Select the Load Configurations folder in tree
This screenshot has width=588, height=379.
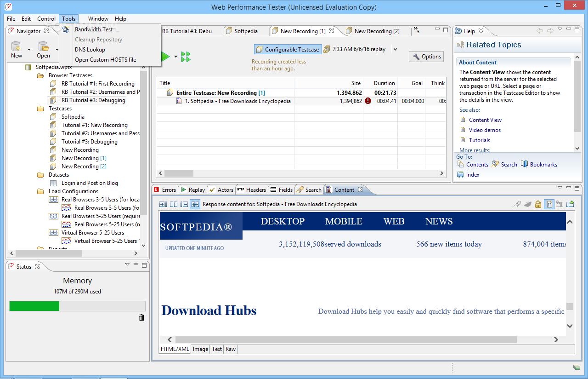pos(73,191)
